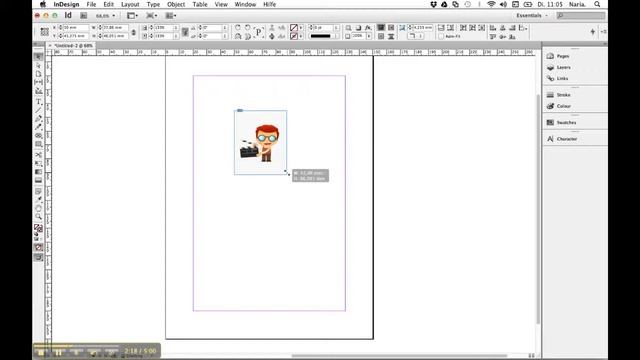Open the stroke style black line selector
This screenshot has height=360, width=640.
pyautogui.click(x=323, y=36)
